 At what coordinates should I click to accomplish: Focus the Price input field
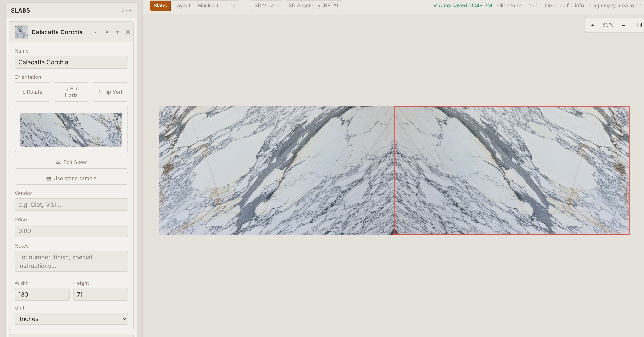pos(71,231)
